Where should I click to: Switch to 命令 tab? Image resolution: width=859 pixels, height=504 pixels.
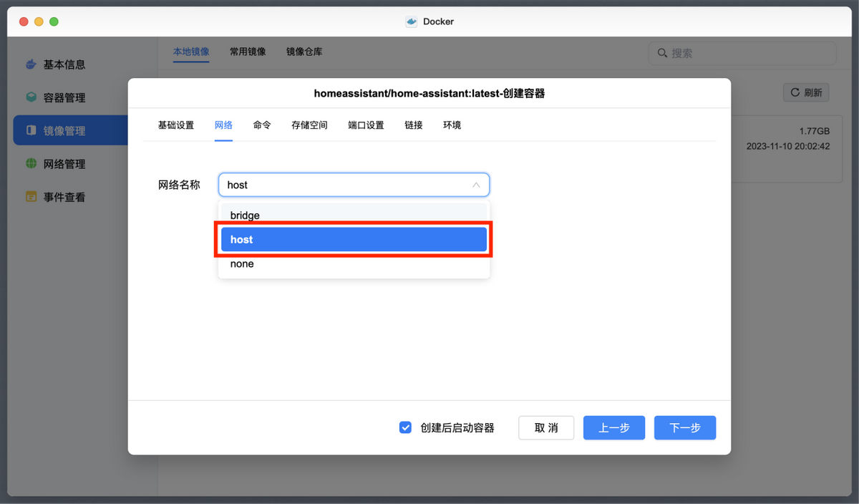pos(262,125)
